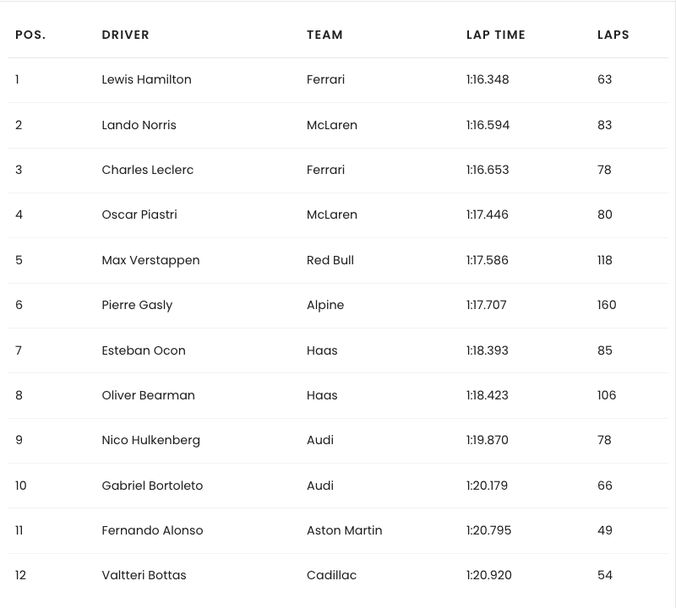Open Max Verstappen's row
The width and height of the screenshot is (676, 608).
150,260
